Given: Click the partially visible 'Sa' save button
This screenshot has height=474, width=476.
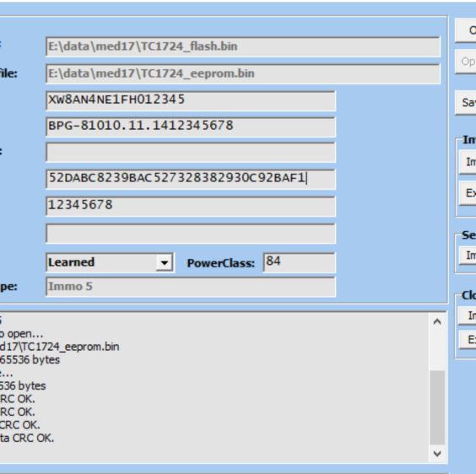Looking at the screenshot, I should point(465,103).
